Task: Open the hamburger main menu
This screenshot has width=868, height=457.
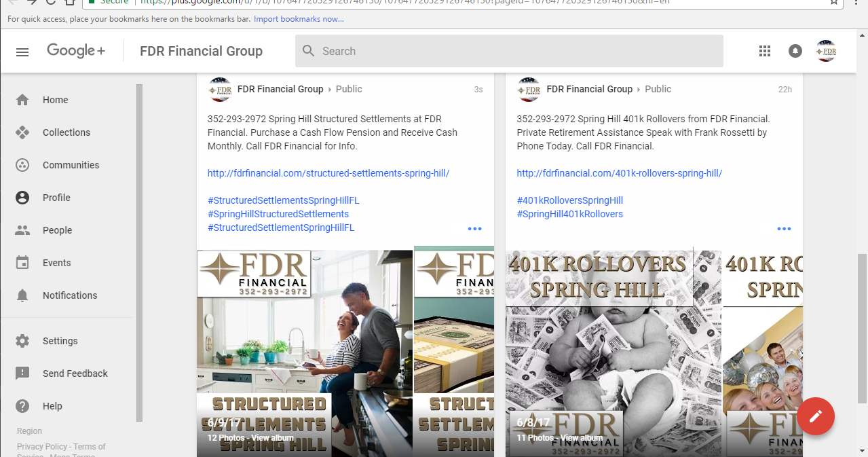Action: pos(22,52)
